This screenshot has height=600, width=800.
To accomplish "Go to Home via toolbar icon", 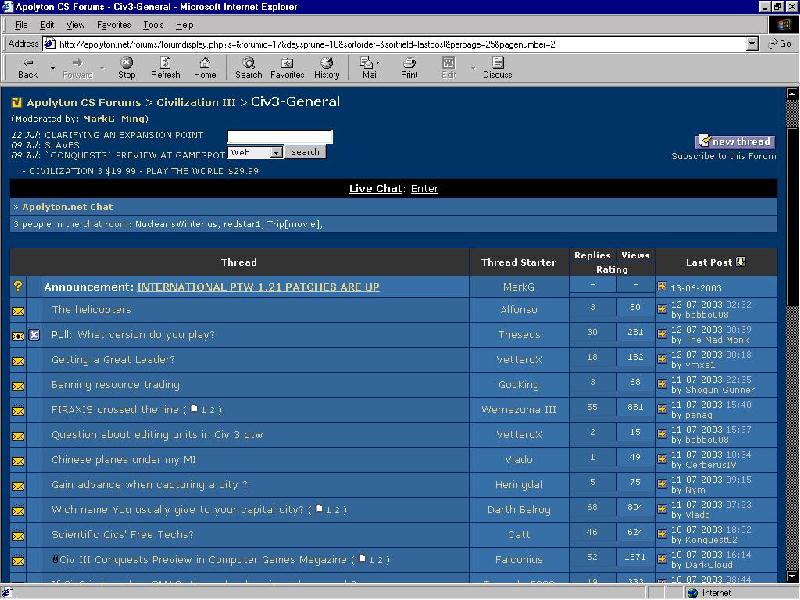I will pos(205,67).
